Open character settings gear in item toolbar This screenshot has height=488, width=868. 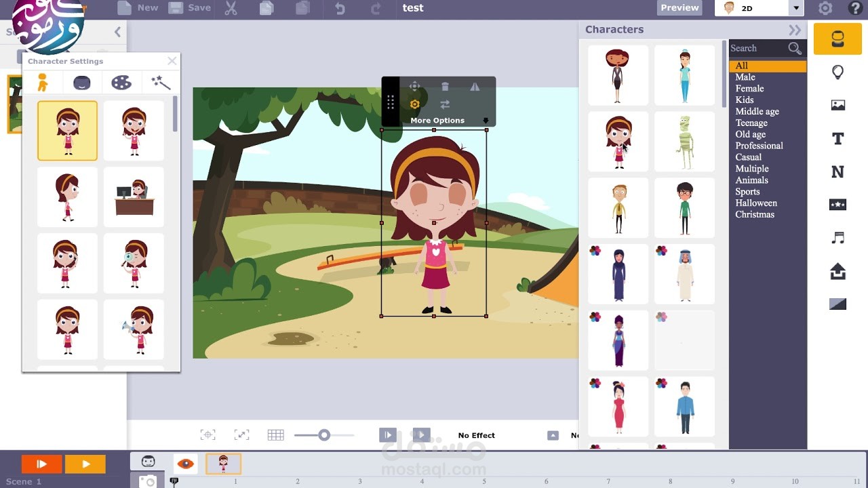(414, 104)
